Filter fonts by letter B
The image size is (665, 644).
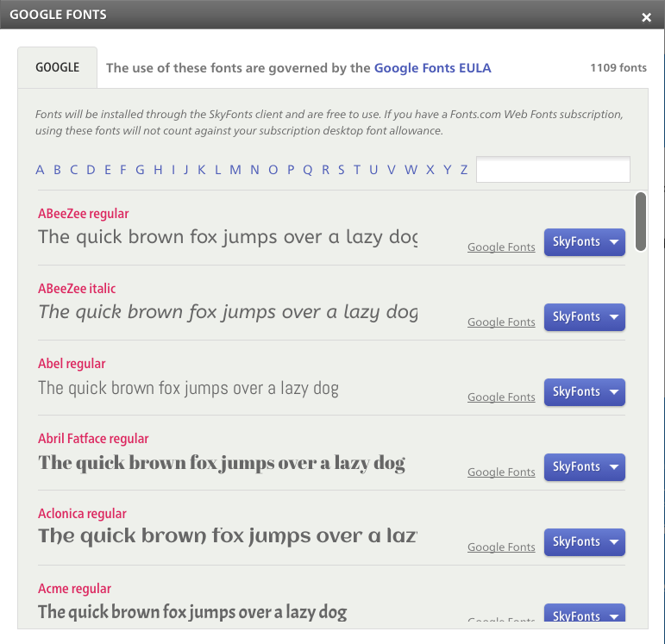(x=57, y=170)
